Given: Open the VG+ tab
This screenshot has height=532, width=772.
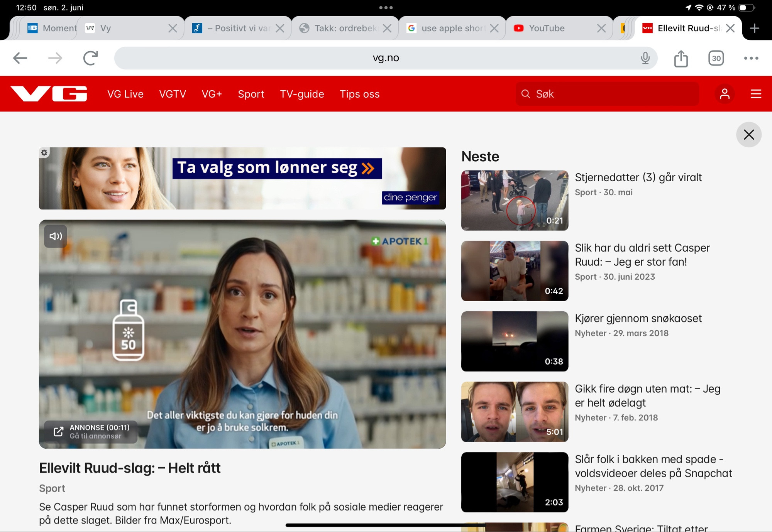Looking at the screenshot, I should [212, 94].
